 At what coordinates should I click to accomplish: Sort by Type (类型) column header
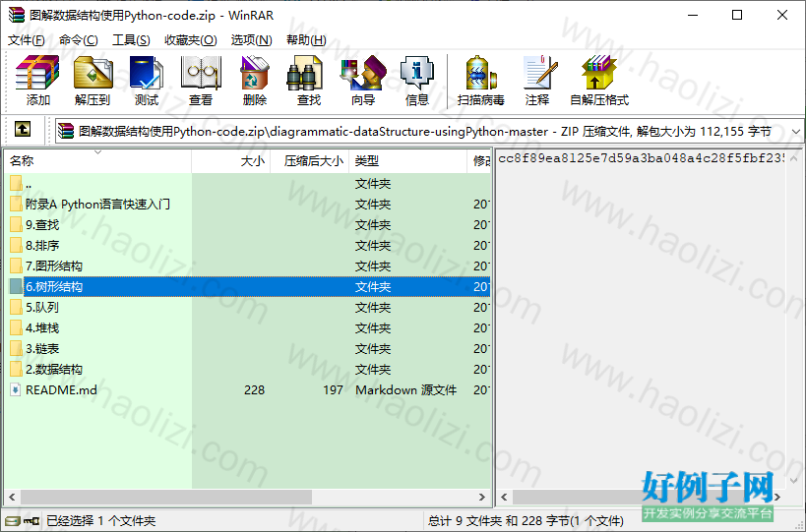pyautogui.click(x=408, y=161)
